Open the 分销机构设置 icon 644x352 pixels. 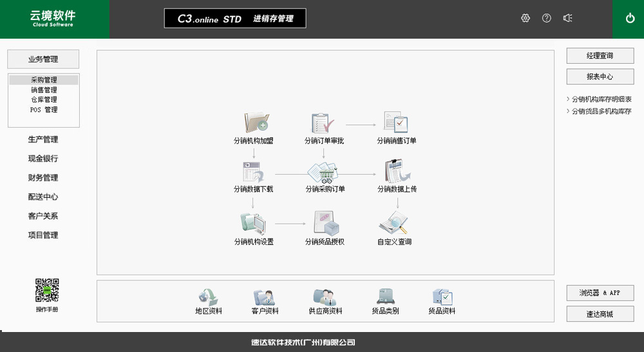[253, 223]
